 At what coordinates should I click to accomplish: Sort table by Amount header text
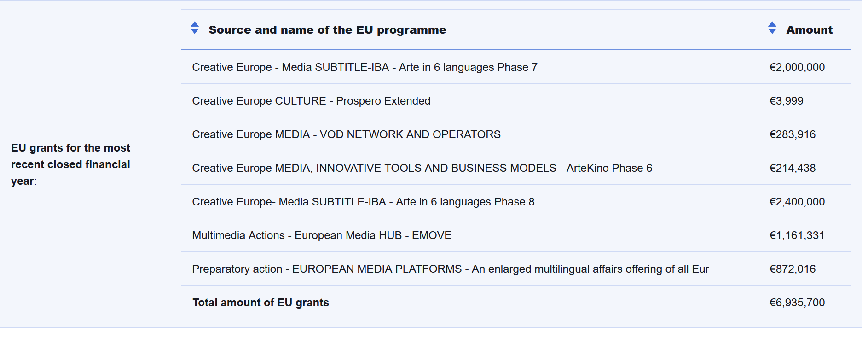pos(809,30)
